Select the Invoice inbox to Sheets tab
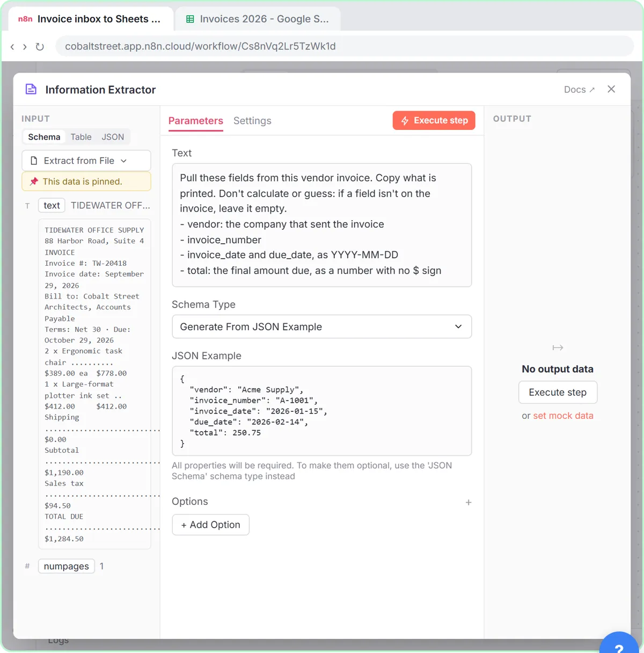The image size is (644, 653). pos(90,19)
